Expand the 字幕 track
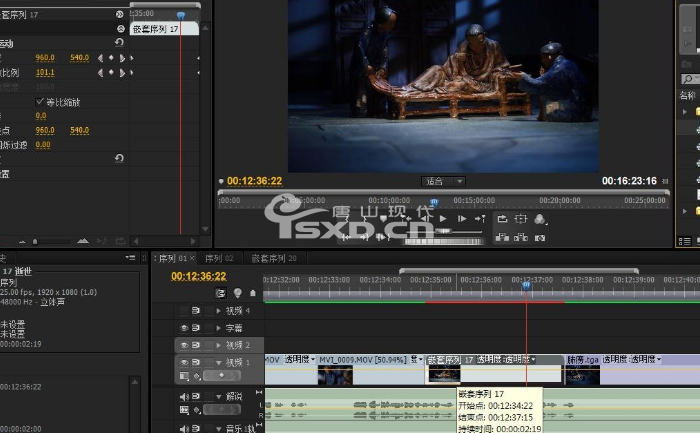Image resolution: width=700 pixels, height=433 pixels. pos(218,328)
